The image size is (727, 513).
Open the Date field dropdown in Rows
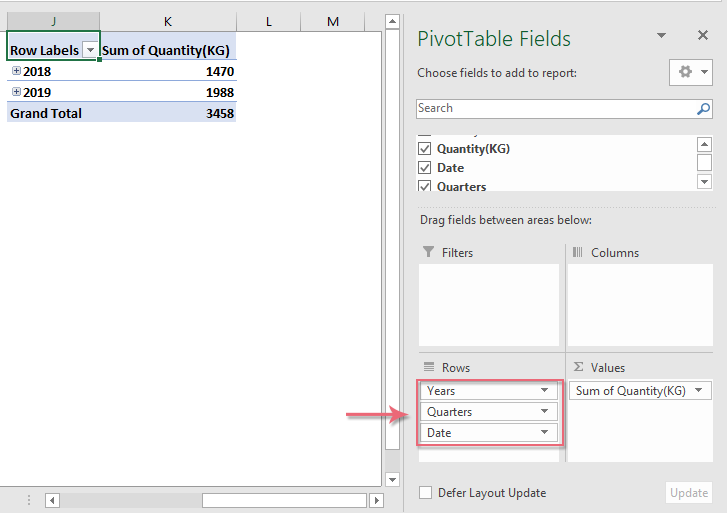[x=545, y=433]
